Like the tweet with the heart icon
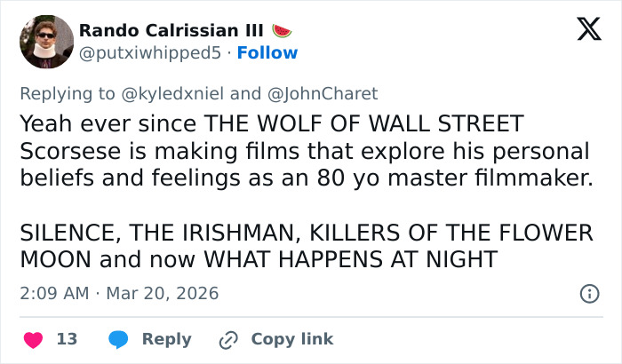Screen dimensions: 622x364 (34, 339)
